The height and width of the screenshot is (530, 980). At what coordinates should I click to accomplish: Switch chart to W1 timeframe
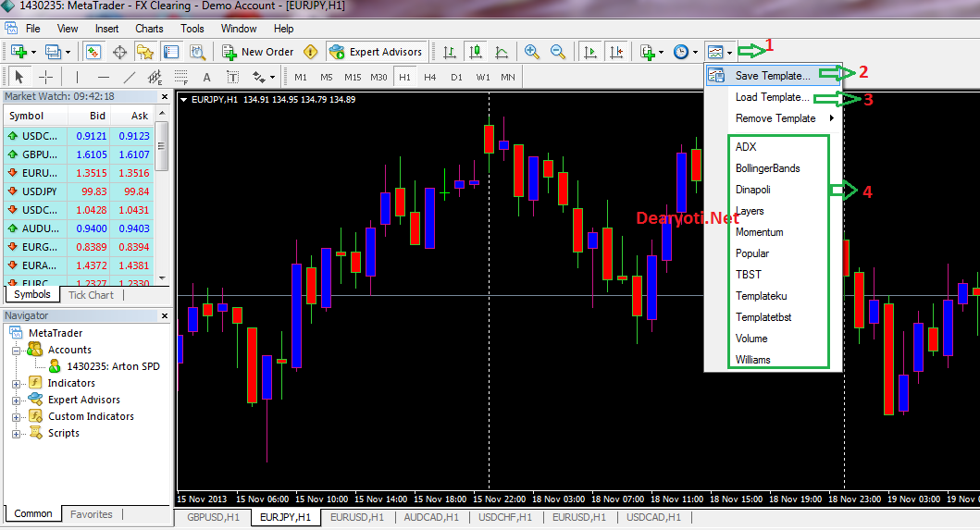pos(482,77)
